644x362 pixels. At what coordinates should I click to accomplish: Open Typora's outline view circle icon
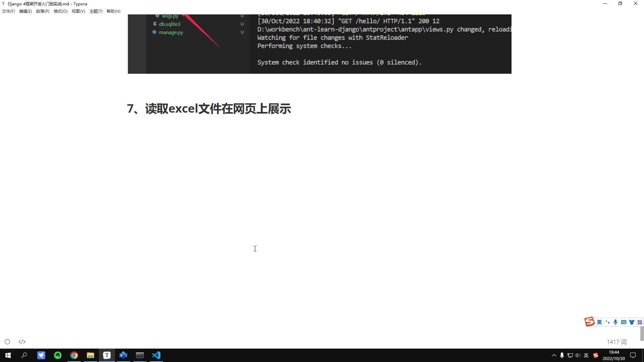point(7,342)
